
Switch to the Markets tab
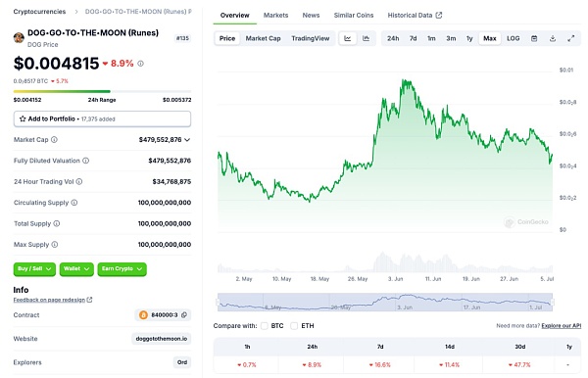pyautogui.click(x=275, y=16)
